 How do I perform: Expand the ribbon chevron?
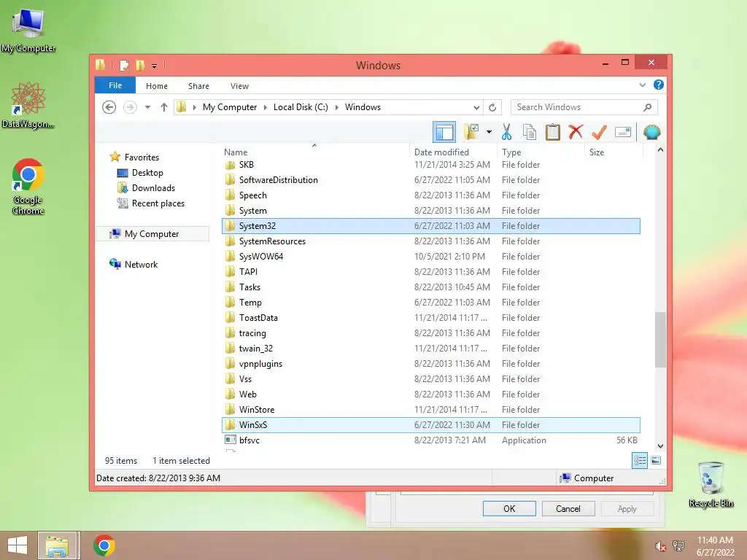642,85
